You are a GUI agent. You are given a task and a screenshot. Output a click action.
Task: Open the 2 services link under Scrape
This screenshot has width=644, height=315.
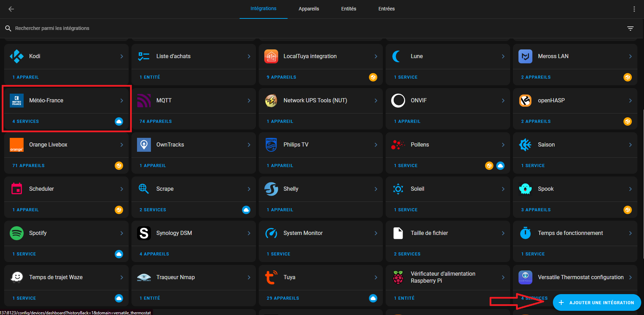[x=153, y=210]
